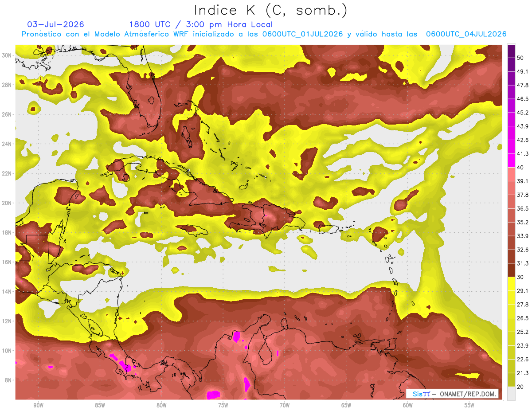
Task: Click the 43.9 legend value label
Action: pyautogui.click(x=523, y=126)
